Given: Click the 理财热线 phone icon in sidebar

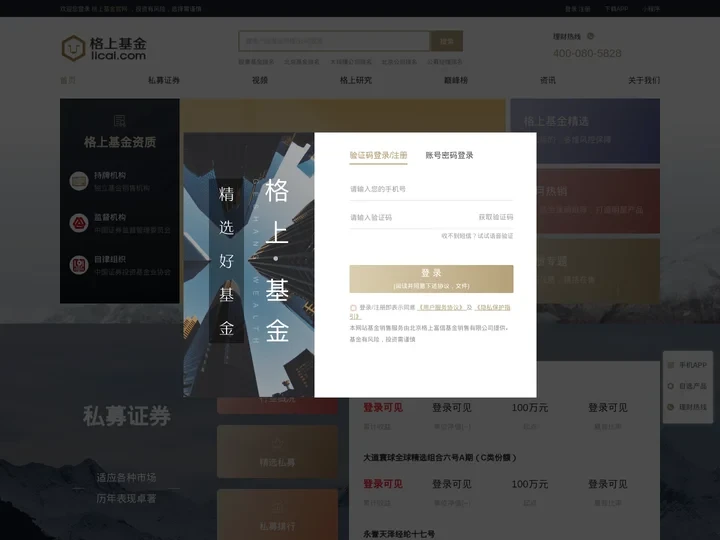Looking at the screenshot, I should [670, 407].
